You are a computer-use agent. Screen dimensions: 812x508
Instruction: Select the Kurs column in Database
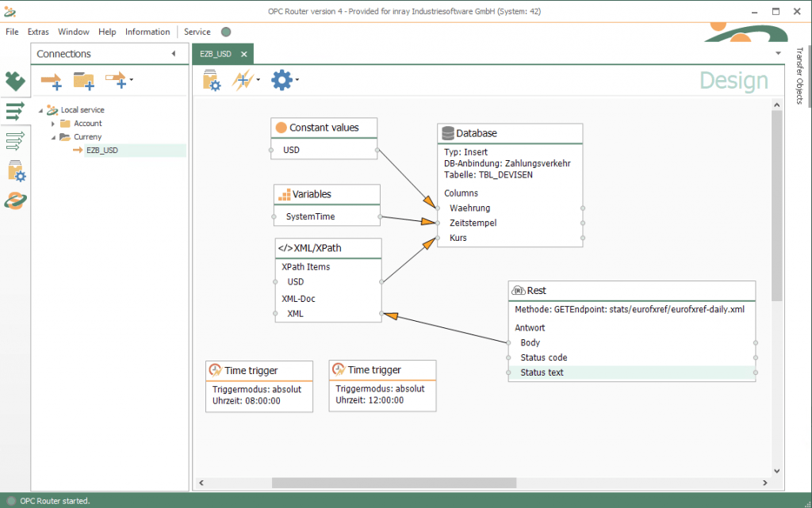tap(510, 238)
